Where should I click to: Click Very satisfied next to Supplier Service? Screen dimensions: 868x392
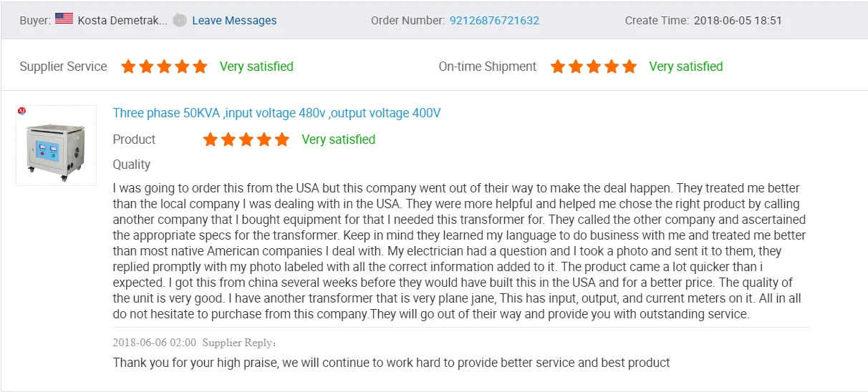coord(256,67)
